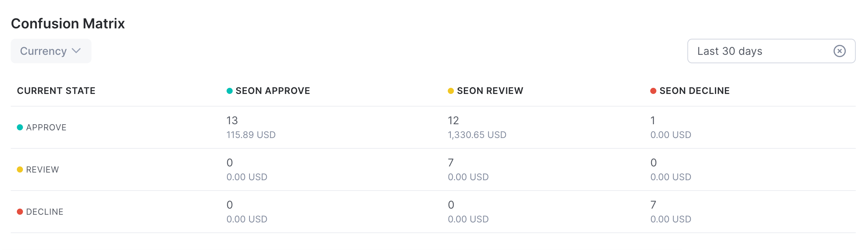The image size is (868, 250).
Task: Open the 13 approved transactions cell
Action: (251, 127)
